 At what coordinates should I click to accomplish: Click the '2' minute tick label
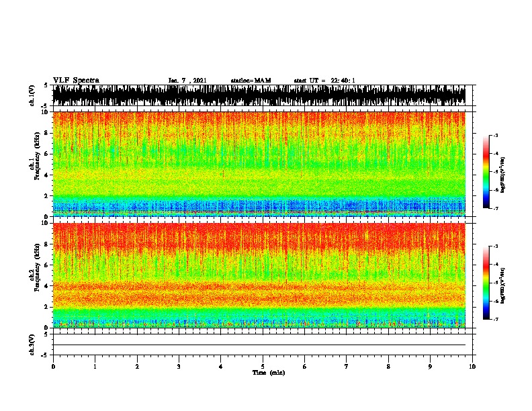click(137, 367)
